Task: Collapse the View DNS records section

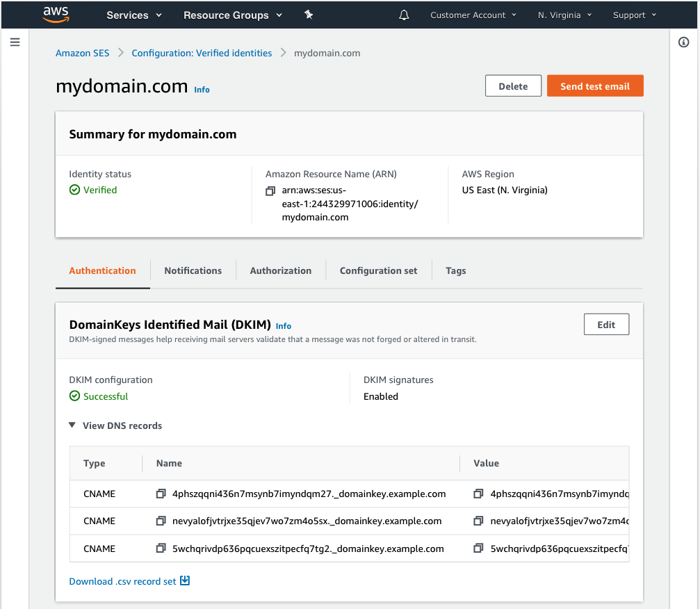Action: click(115, 425)
